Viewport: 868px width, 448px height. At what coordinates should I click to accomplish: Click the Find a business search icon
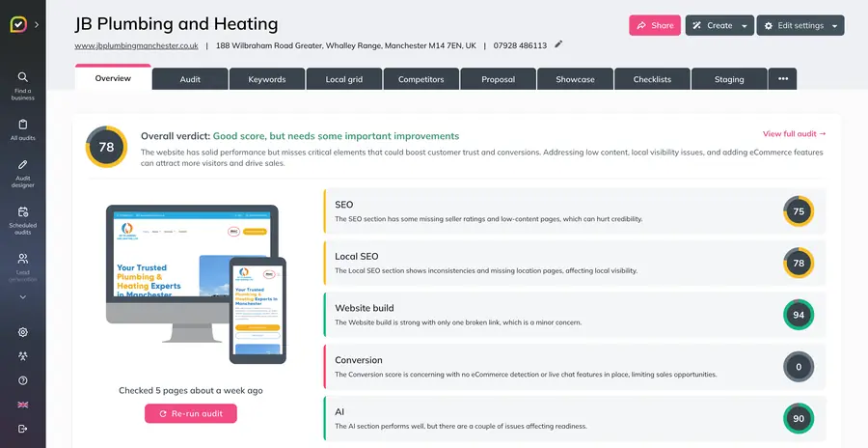(x=23, y=77)
